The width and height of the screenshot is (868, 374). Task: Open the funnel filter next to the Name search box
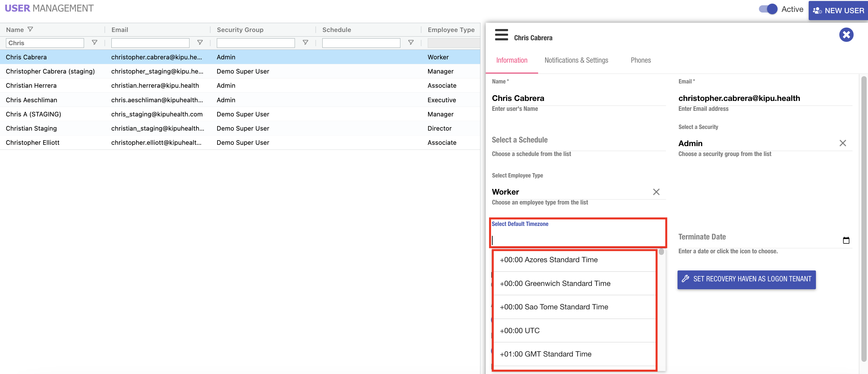94,43
